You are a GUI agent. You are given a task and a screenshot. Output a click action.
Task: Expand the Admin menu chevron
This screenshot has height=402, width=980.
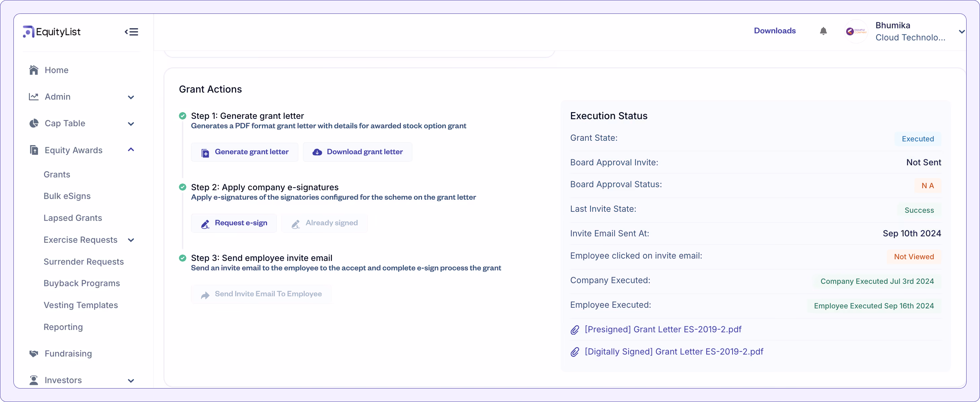pyautogui.click(x=131, y=97)
